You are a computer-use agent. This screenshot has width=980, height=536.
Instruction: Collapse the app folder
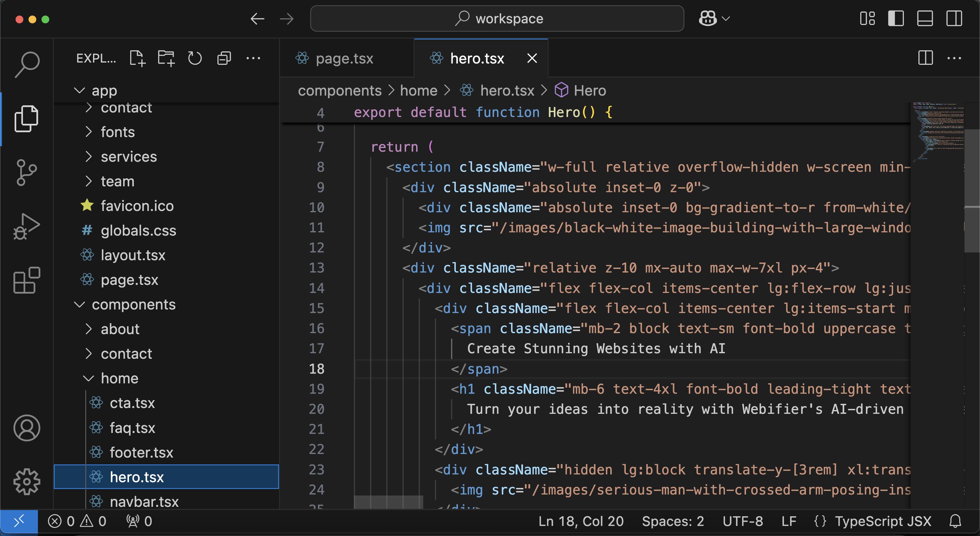pyautogui.click(x=166, y=90)
